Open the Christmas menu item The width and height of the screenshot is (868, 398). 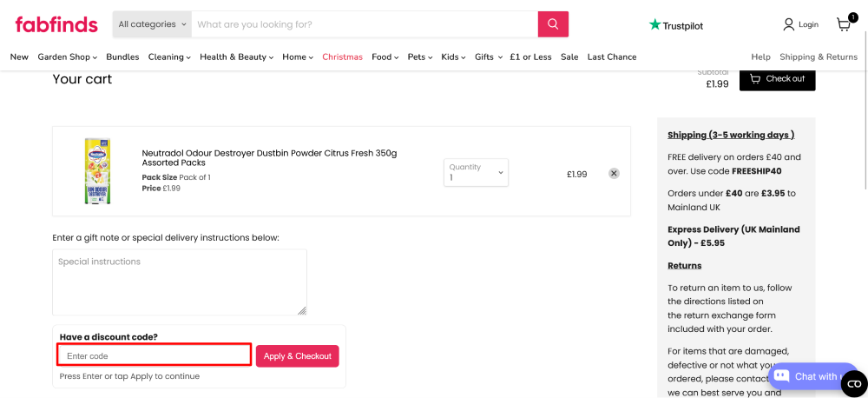343,57
